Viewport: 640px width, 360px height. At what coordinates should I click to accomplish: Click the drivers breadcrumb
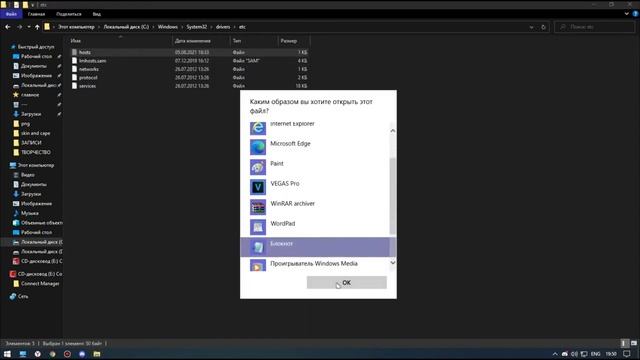pyautogui.click(x=223, y=27)
